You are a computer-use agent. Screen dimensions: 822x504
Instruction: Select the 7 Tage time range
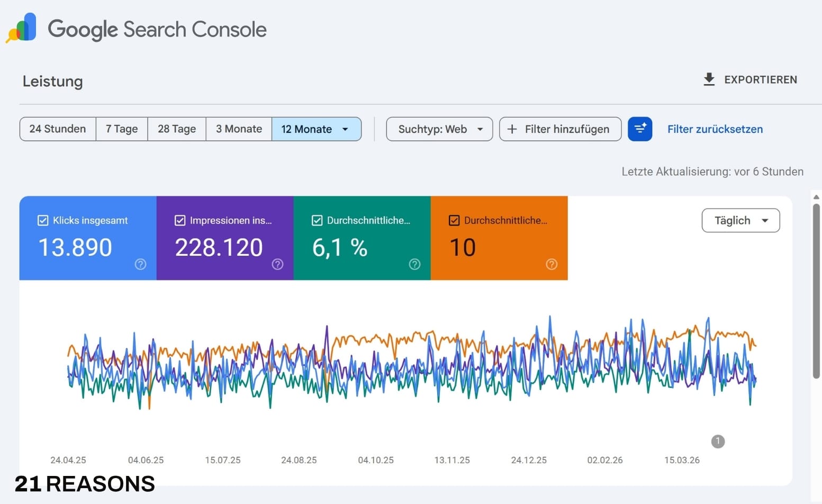[122, 129]
